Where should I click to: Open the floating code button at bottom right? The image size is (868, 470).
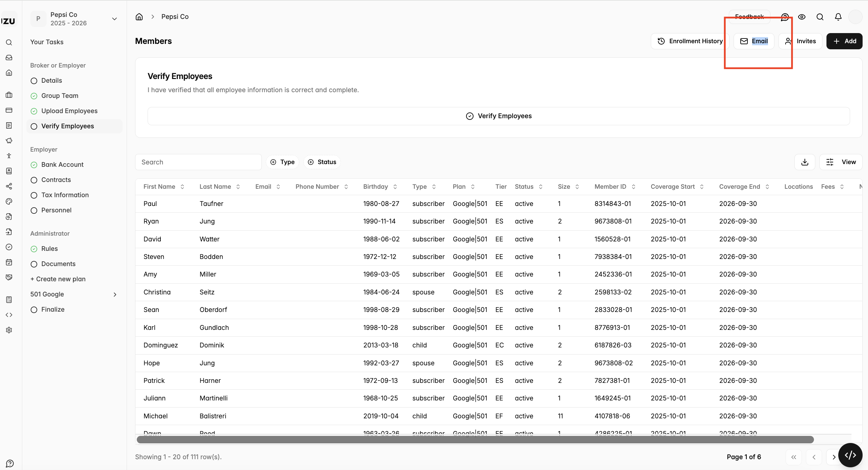point(850,455)
